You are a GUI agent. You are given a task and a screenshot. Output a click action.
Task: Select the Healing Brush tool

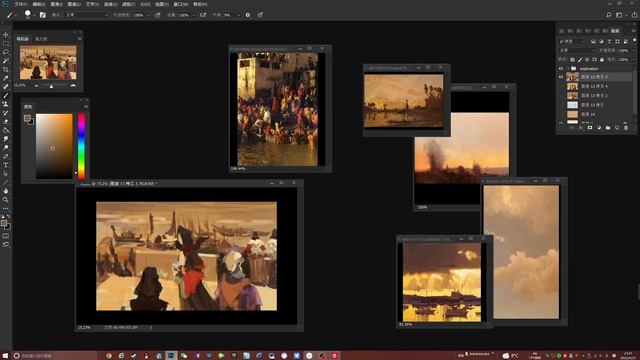(6, 87)
